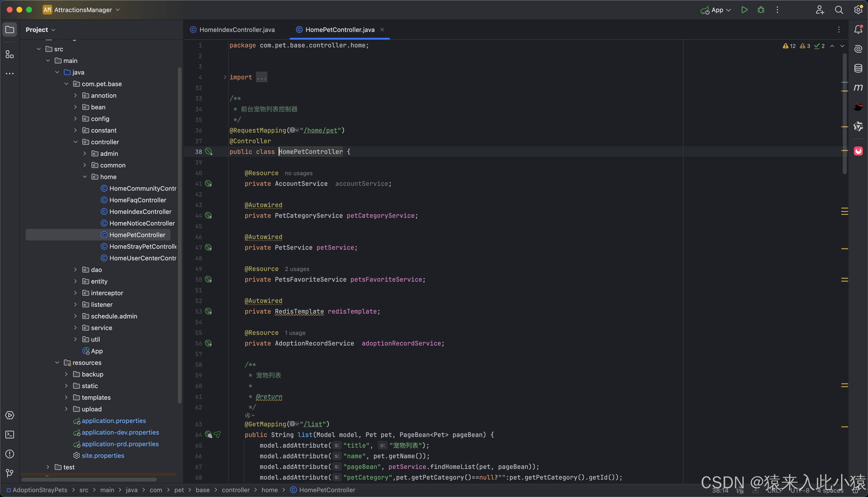868x497 pixels.
Task: Open the Problems tool window icon
Action: tap(9, 454)
